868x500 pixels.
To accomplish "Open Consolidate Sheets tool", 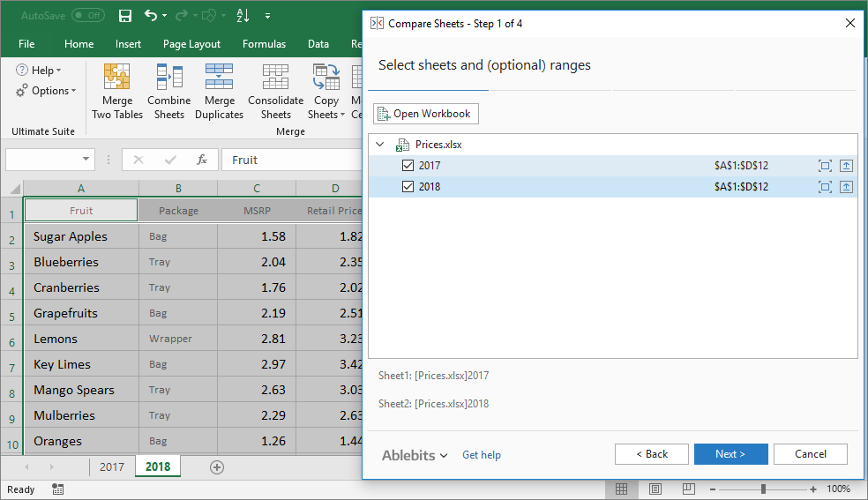I will coord(276,92).
